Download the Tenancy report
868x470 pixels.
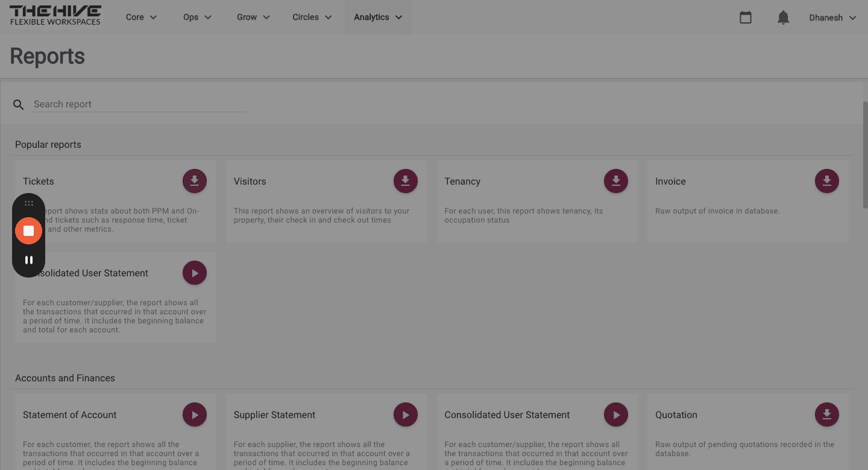pyautogui.click(x=616, y=181)
